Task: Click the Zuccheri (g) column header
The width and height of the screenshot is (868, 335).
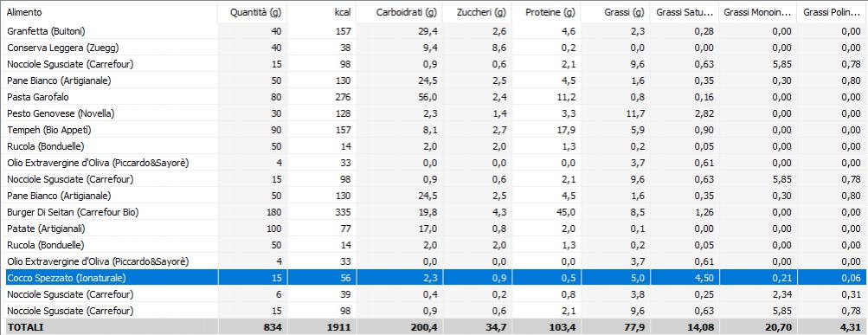Action: click(477, 12)
